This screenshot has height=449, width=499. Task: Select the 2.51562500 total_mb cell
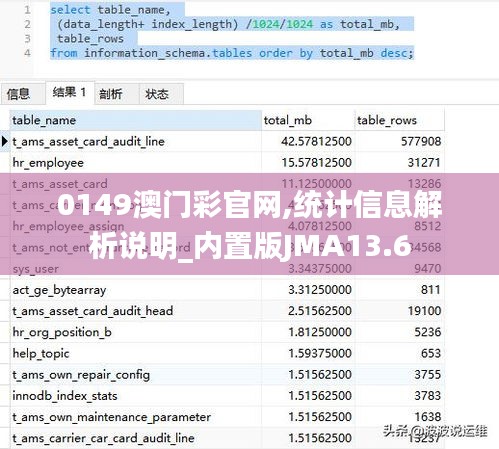(x=308, y=311)
